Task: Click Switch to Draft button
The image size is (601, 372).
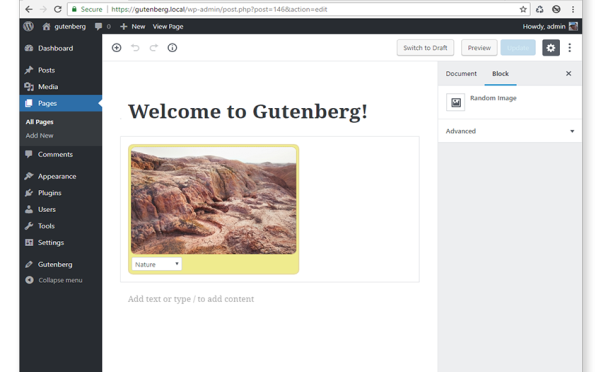Action: pyautogui.click(x=425, y=48)
